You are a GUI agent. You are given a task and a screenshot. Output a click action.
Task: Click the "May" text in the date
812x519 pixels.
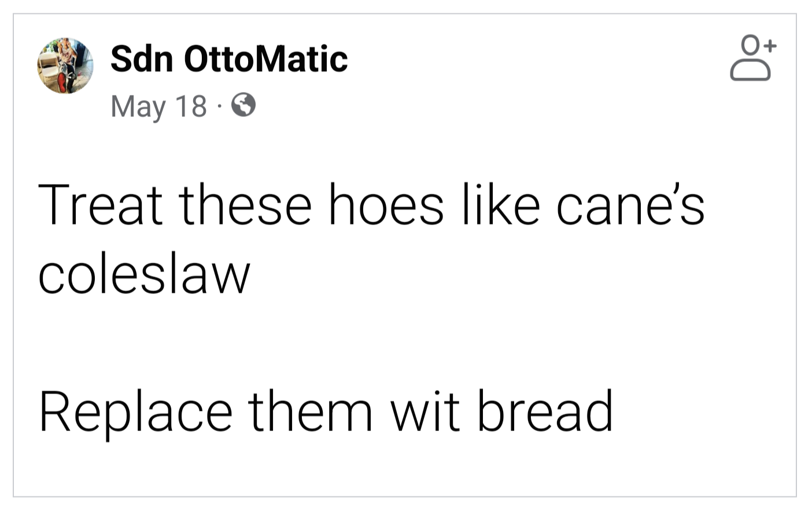pyautogui.click(x=137, y=106)
